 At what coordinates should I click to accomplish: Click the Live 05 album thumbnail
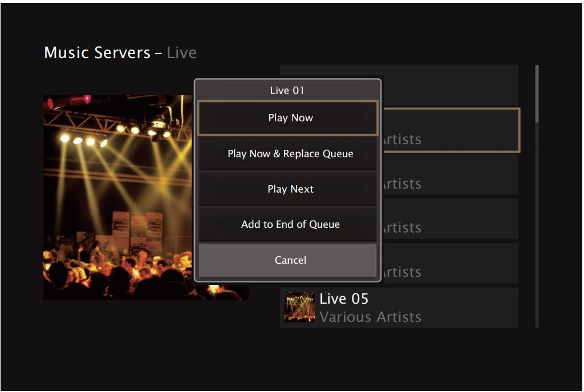tap(299, 307)
